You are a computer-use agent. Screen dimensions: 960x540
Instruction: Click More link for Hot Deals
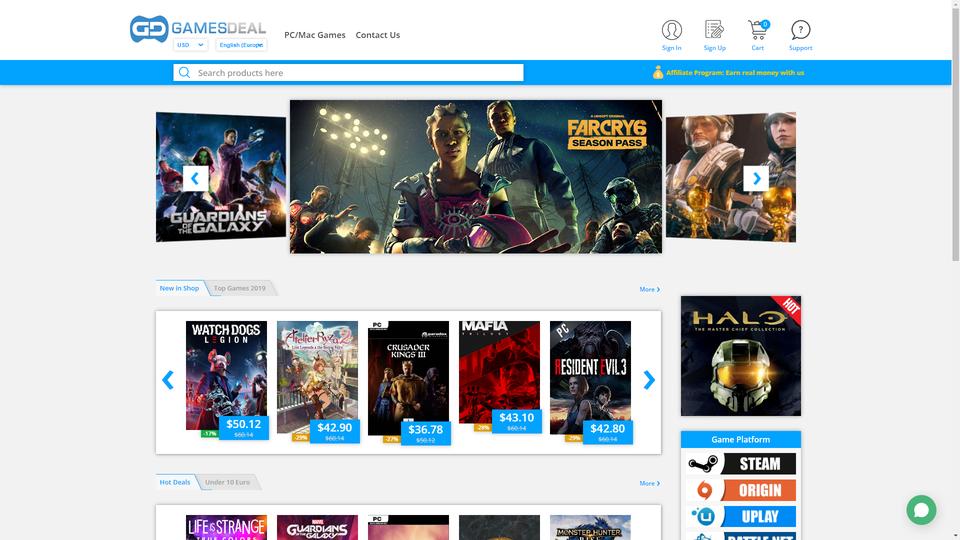tap(650, 483)
